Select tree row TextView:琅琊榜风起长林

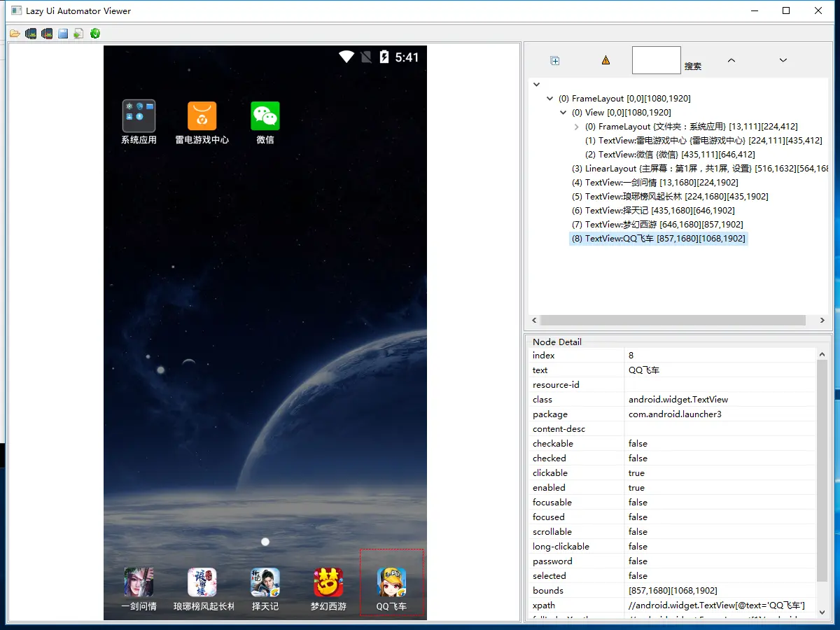[x=670, y=197]
